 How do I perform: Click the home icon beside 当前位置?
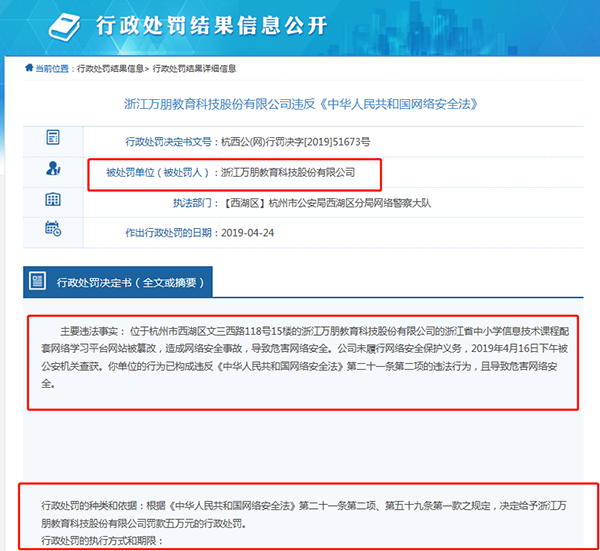[29, 68]
